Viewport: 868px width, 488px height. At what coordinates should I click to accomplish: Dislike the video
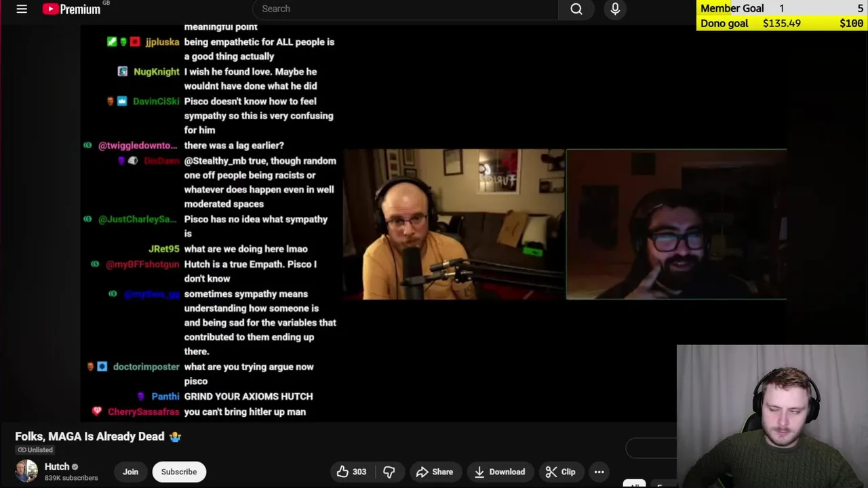point(389,472)
